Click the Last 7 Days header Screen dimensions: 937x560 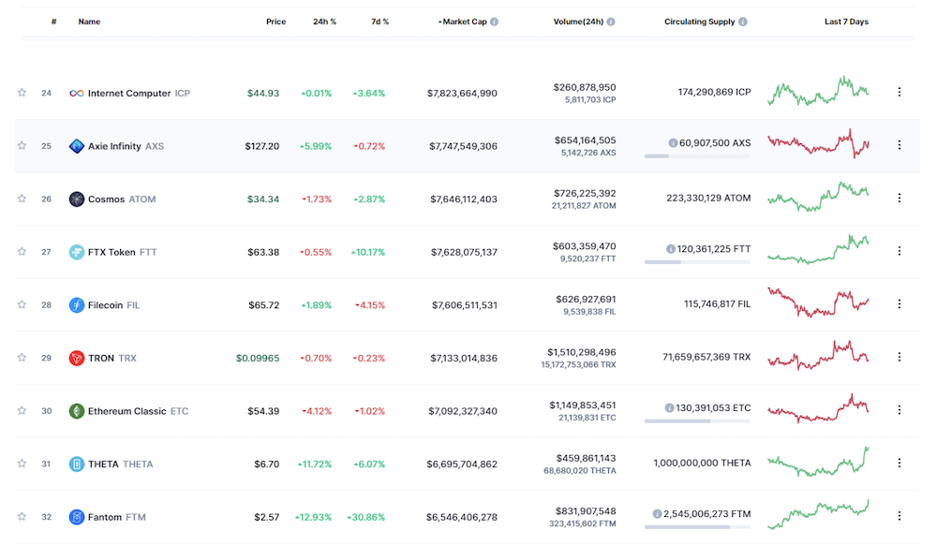pyautogui.click(x=846, y=22)
